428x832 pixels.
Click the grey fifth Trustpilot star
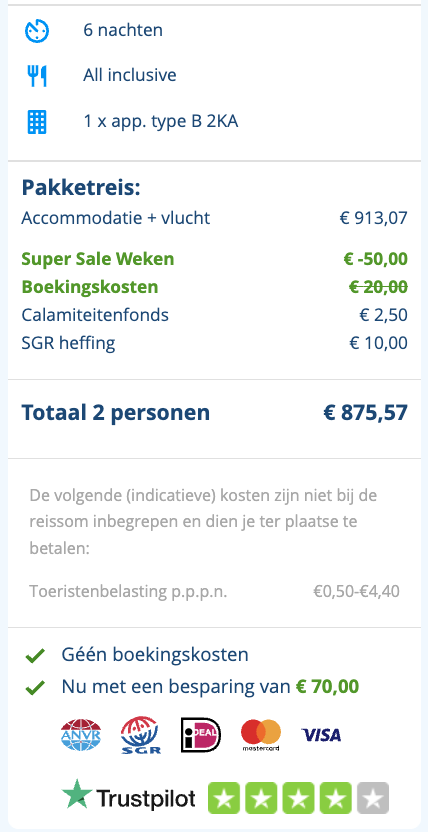[373, 798]
